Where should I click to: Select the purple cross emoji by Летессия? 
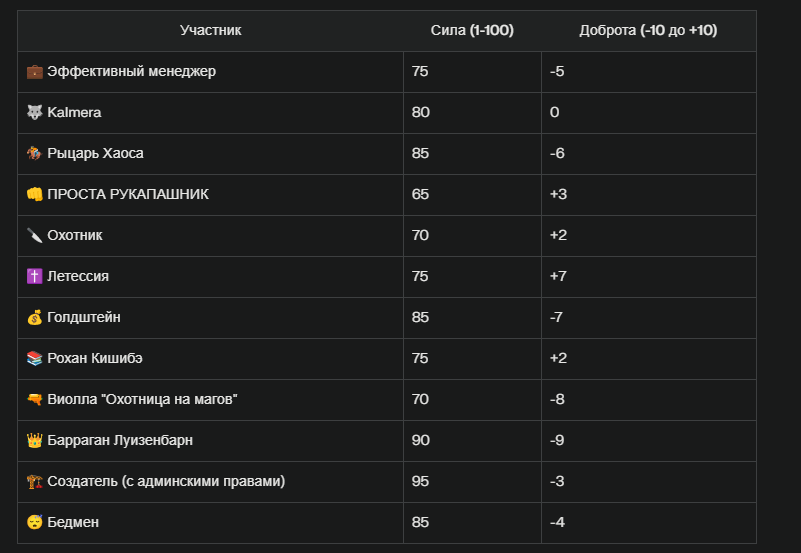pos(35,276)
